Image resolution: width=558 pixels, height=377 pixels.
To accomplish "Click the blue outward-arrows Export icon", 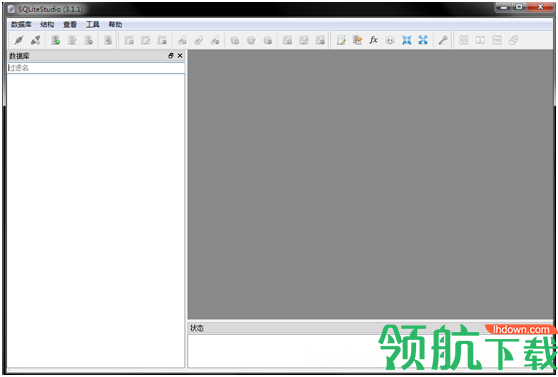I will point(423,40).
